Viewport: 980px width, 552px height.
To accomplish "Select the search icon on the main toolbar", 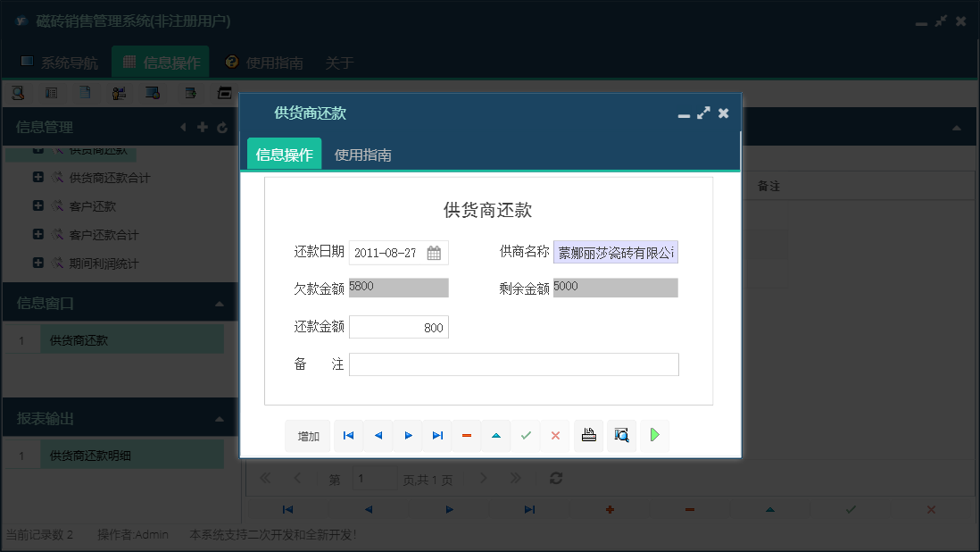I will tap(18, 92).
